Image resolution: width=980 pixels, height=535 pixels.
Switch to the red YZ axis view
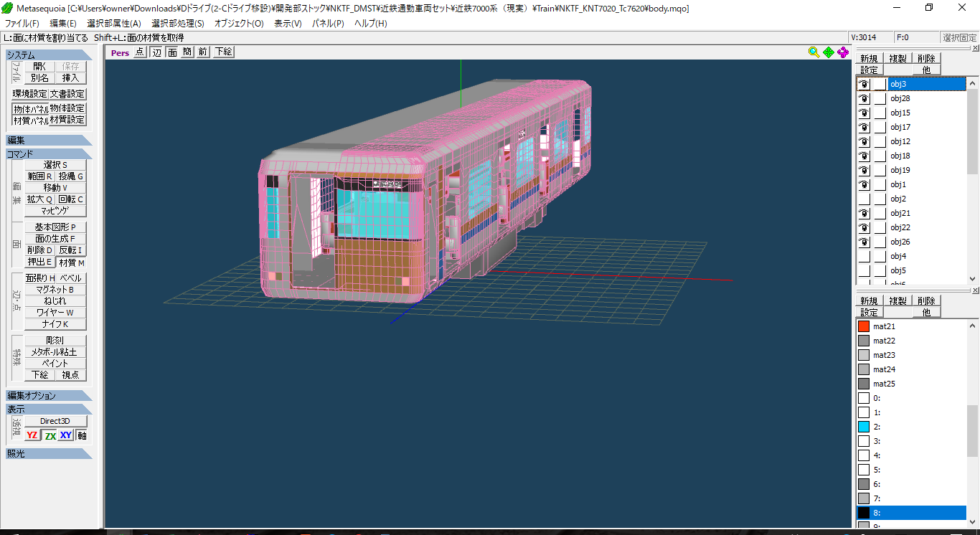[x=32, y=435]
